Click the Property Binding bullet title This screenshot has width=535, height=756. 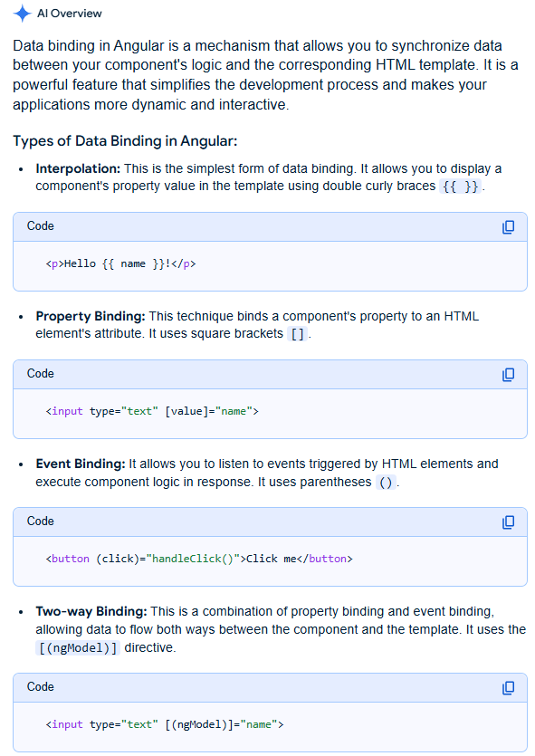point(91,316)
